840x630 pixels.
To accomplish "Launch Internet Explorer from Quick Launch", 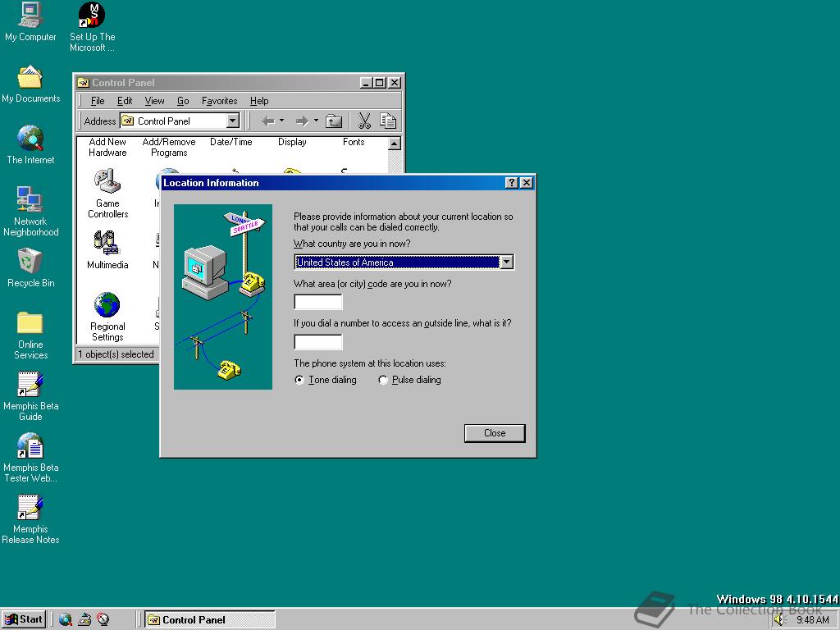I will coord(66,620).
